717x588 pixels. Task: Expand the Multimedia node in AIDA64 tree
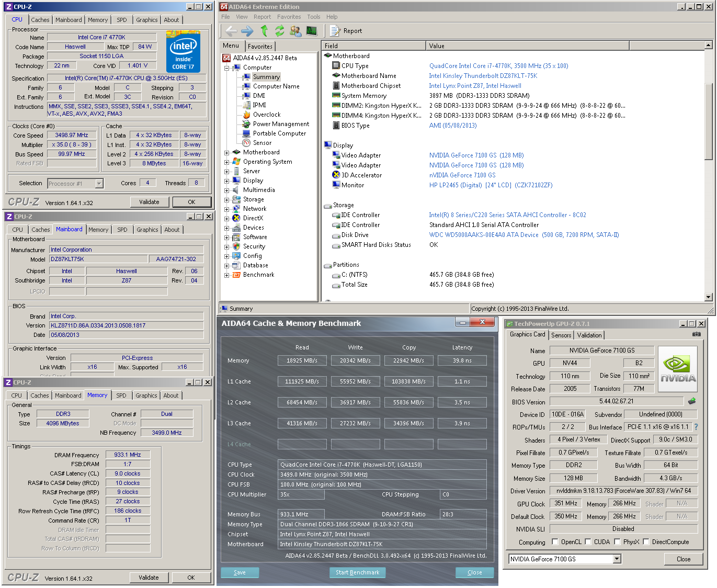[227, 190]
